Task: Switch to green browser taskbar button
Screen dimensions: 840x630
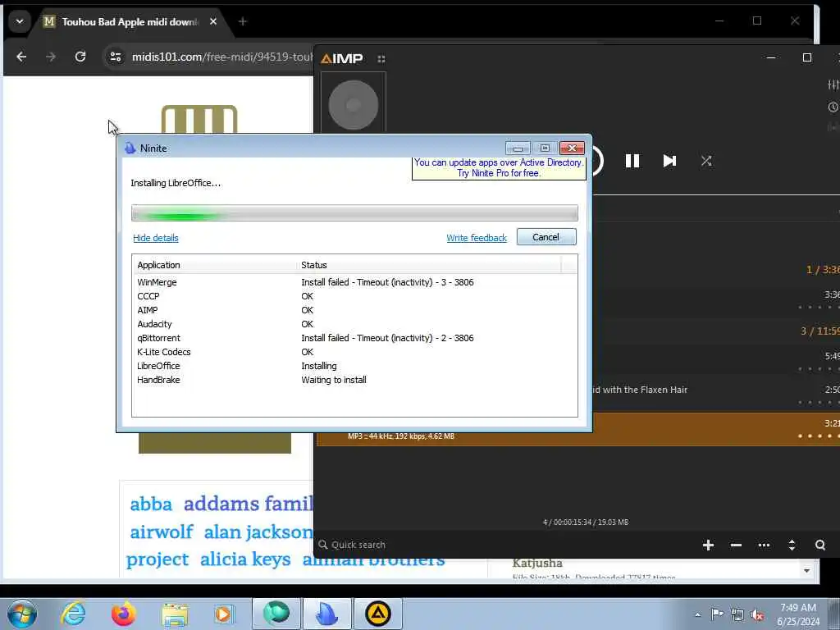Action: pyautogui.click(x=276, y=614)
